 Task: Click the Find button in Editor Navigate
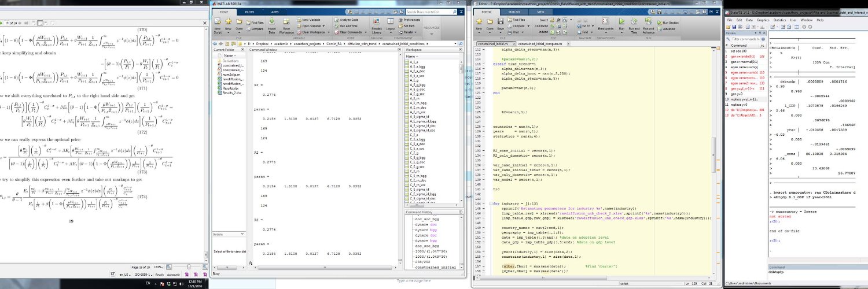click(586, 31)
